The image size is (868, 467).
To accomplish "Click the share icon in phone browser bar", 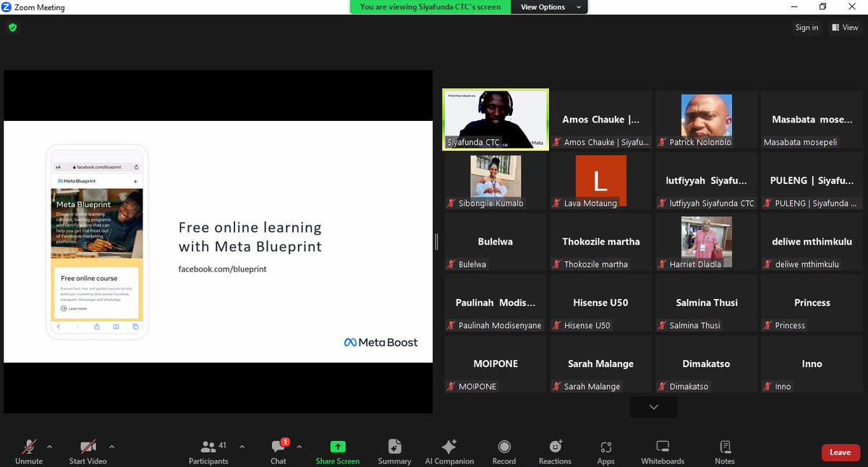I will click(97, 327).
